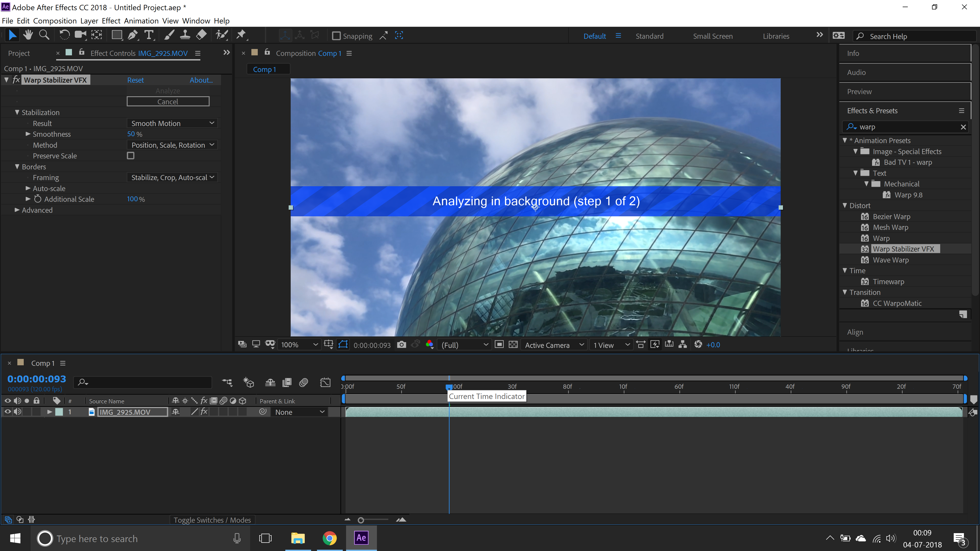Screen dimensions: 980x551
Task: Expand the Advanced section of Warp Stabilizer
Action: pos(17,209)
